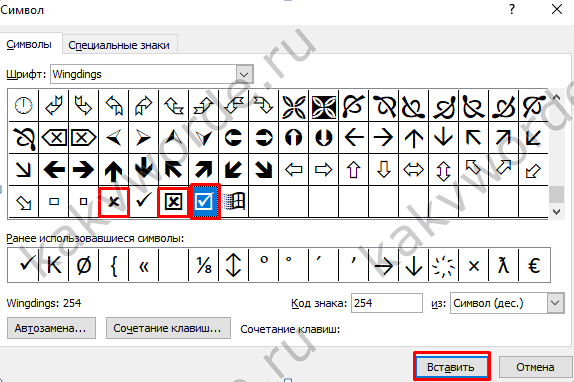Pick the lambda-bar ƛ from recent symbols

[504, 265]
